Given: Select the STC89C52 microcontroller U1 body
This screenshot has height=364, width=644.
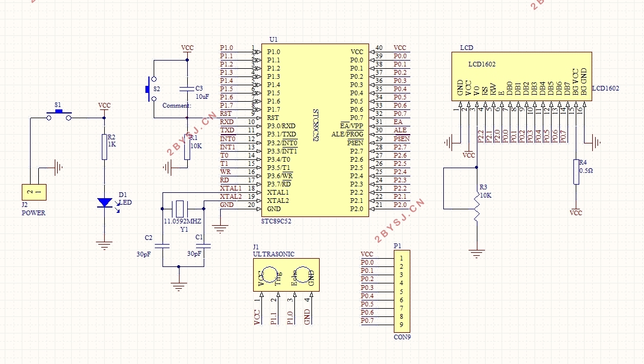Looking at the screenshot, I should tap(315, 130).
